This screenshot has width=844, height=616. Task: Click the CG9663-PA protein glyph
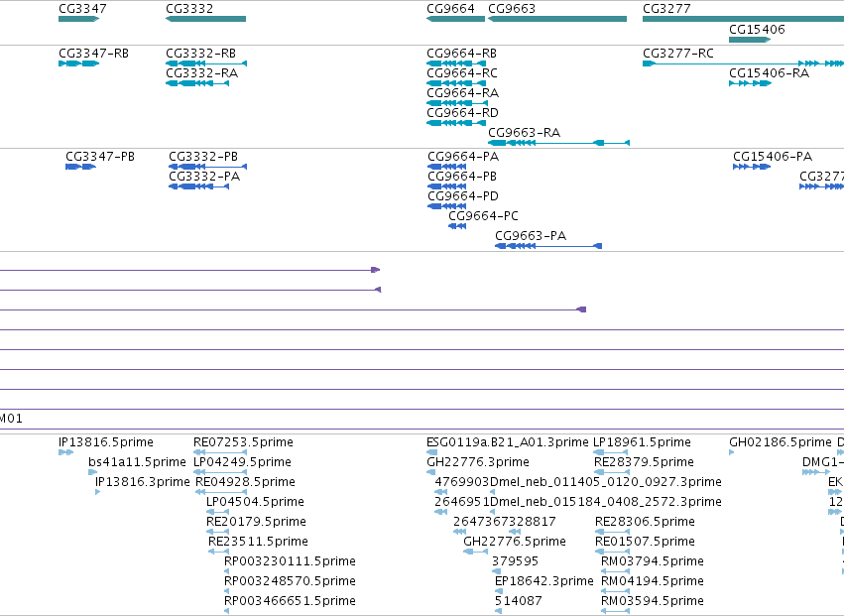coord(548,246)
